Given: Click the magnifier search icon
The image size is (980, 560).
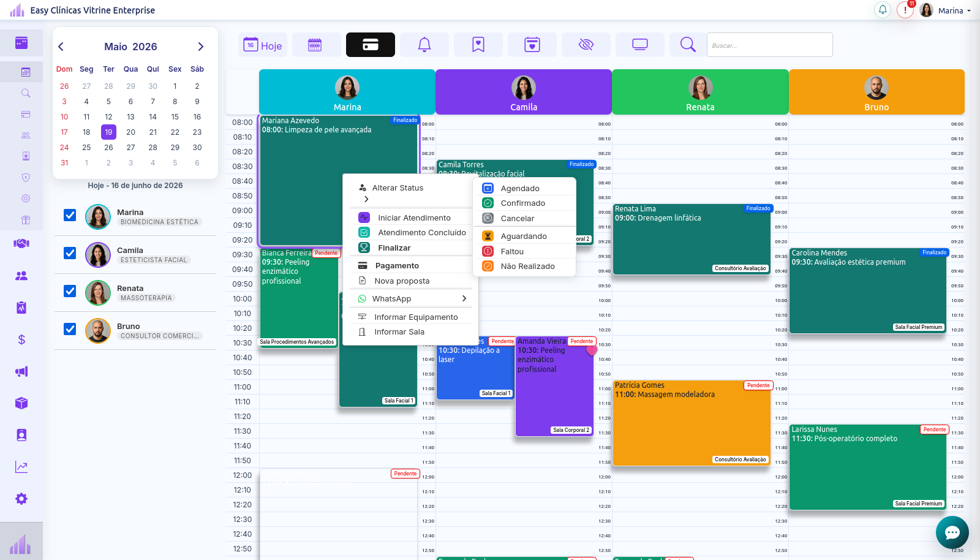Looking at the screenshot, I should click(x=688, y=45).
